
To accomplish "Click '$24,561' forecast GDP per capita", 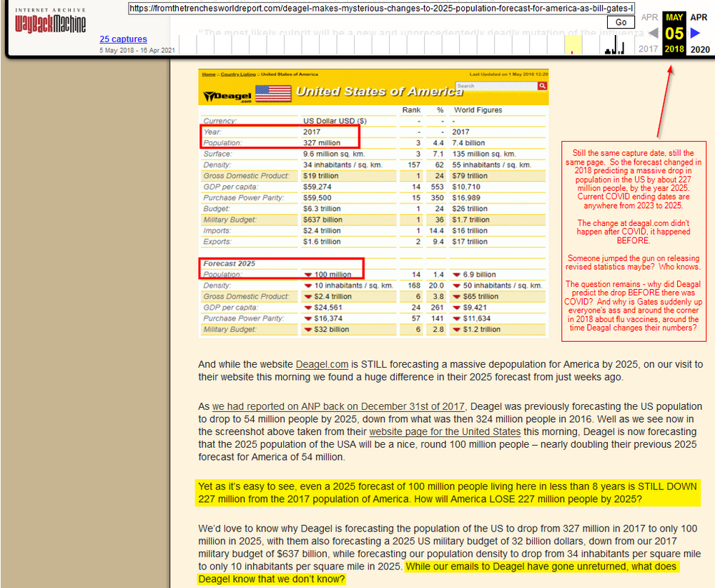I will click(x=328, y=308).
